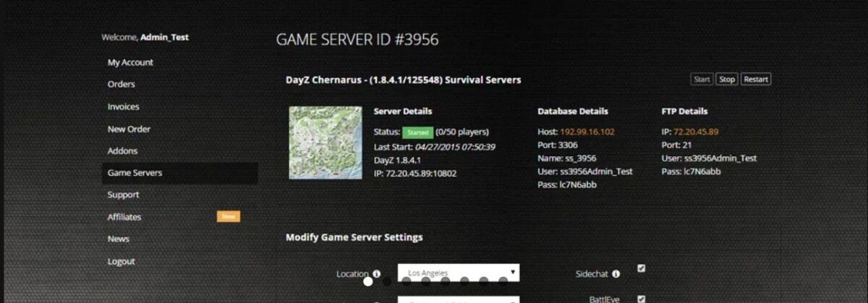Image resolution: width=868 pixels, height=303 pixels.
Task: Open News from sidebar
Action: click(119, 239)
